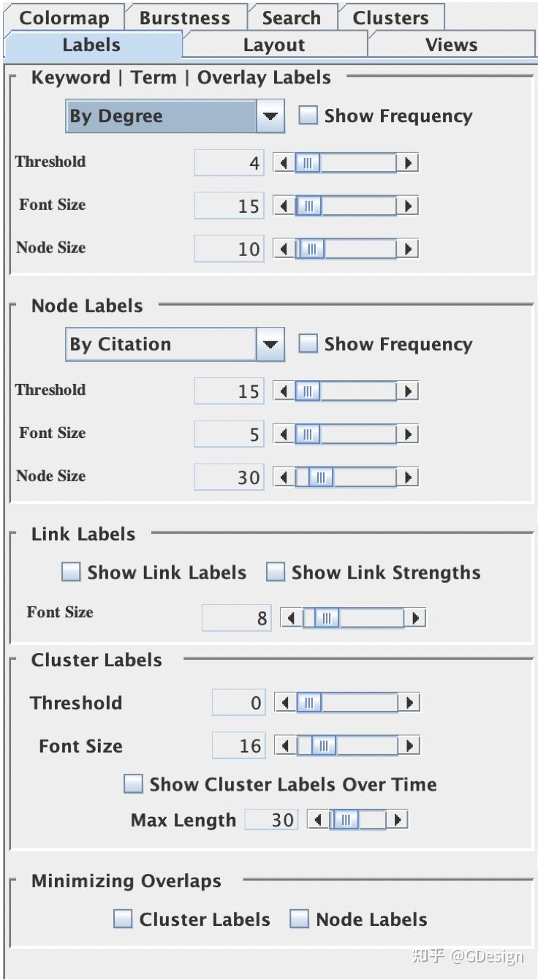This screenshot has height=980, width=538.
Task: Enable Show Link Labels checkbox
Action: 71,573
